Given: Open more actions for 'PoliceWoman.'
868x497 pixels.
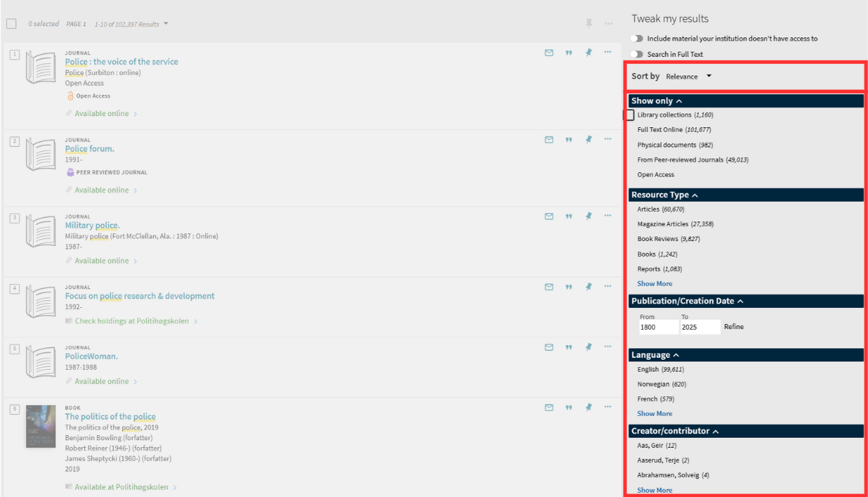Looking at the screenshot, I should click(608, 346).
